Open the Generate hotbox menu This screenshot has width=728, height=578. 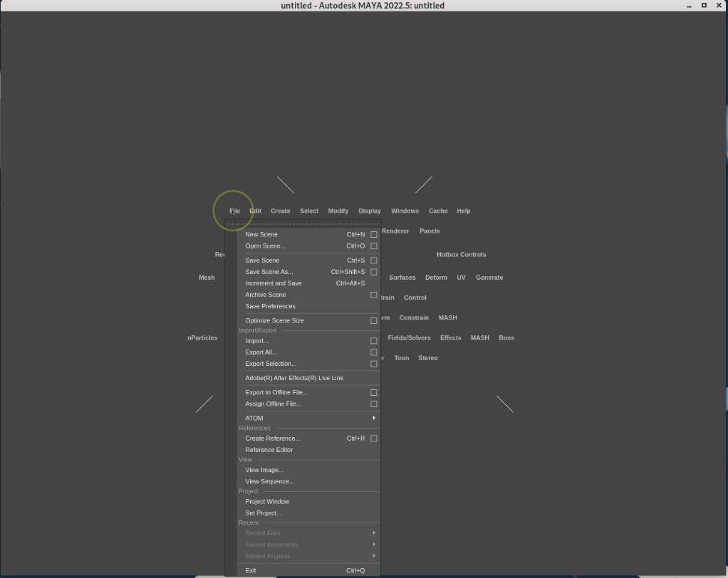point(489,278)
